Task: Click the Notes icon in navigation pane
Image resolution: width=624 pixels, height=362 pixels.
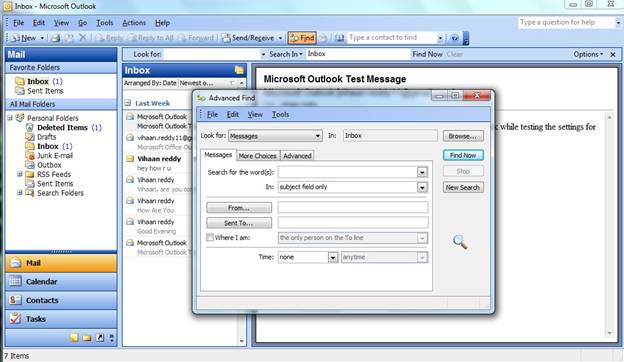Action: pyautogui.click(x=74, y=338)
